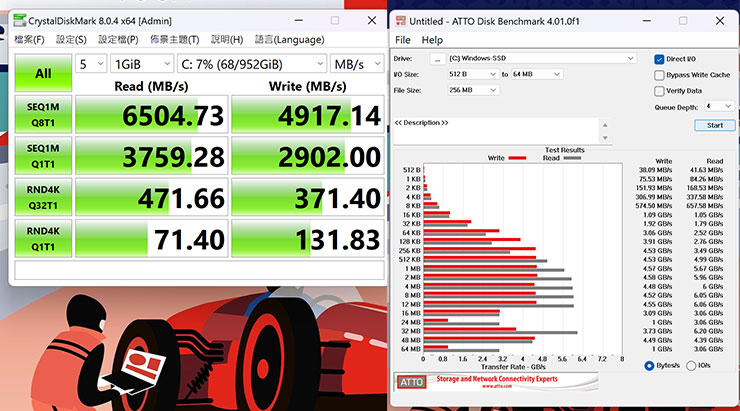Open the 設定(S) menu
The width and height of the screenshot is (740, 411).
click(71, 40)
